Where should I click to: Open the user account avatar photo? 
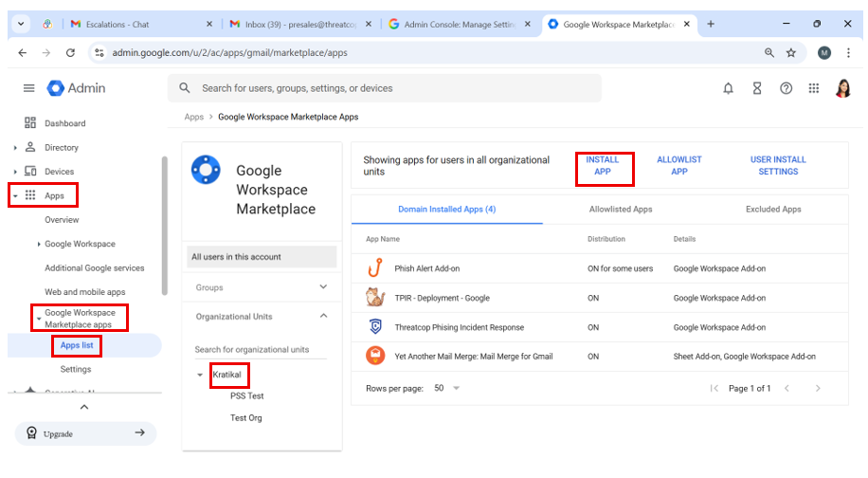click(842, 88)
